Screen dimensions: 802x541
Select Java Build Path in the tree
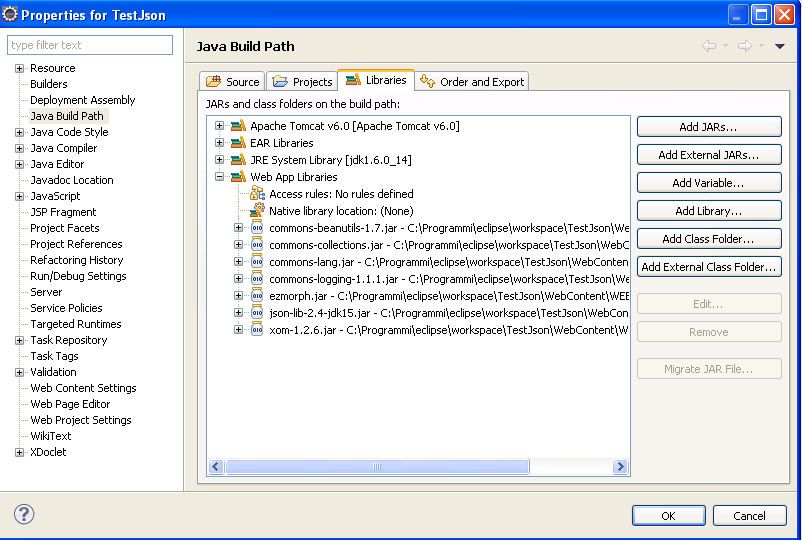(x=67, y=116)
